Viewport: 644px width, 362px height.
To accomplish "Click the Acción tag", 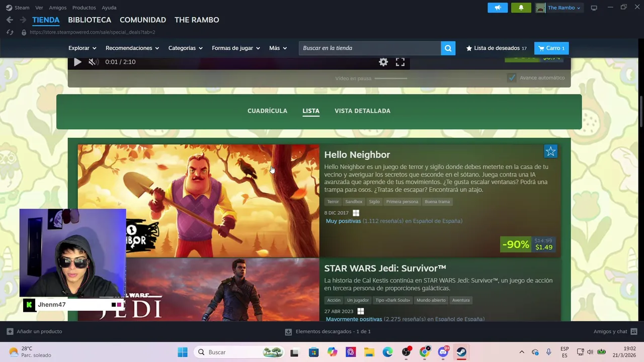I will point(334,300).
